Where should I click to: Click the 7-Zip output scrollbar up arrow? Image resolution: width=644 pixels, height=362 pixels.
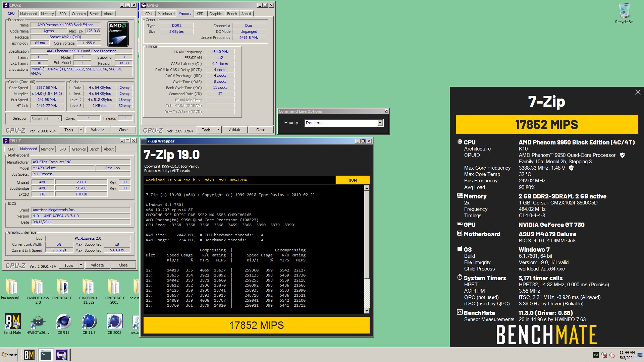point(367,188)
